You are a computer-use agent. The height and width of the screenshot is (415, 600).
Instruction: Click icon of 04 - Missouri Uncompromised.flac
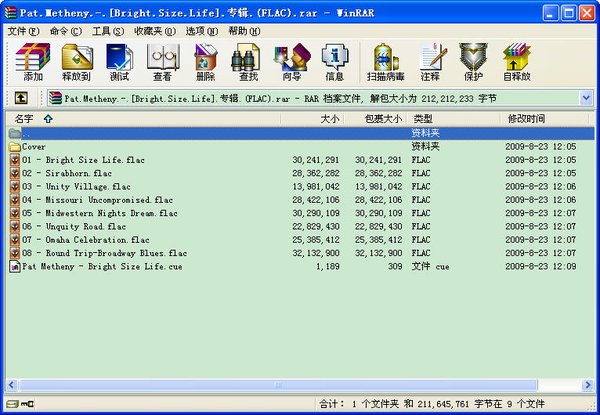15,200
